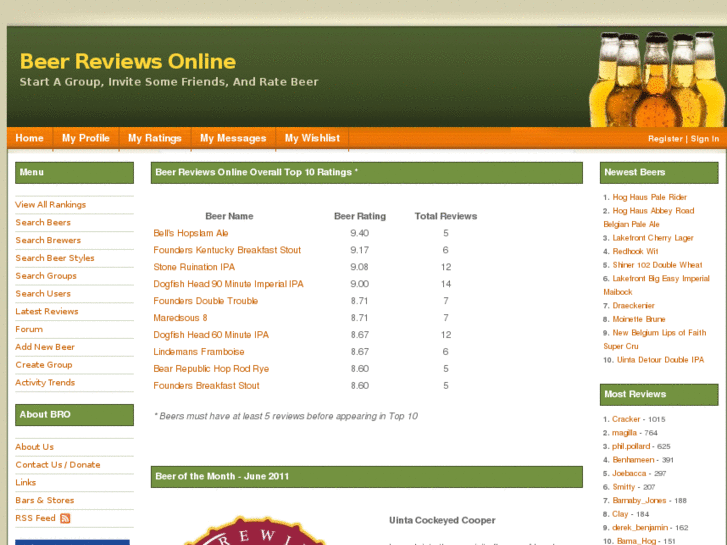Click the Sign In link
This screenshot has width=727, height=545.
click(705, 139)
